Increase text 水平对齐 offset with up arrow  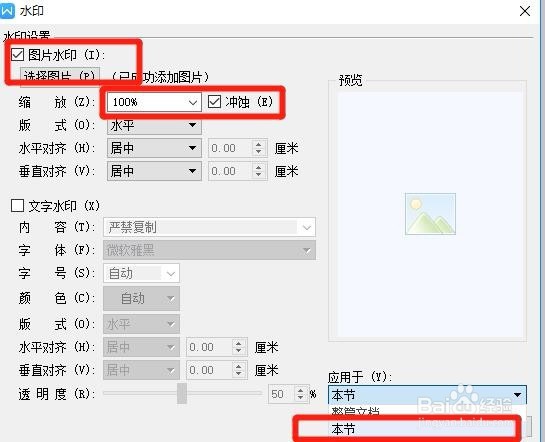(239, 343)
